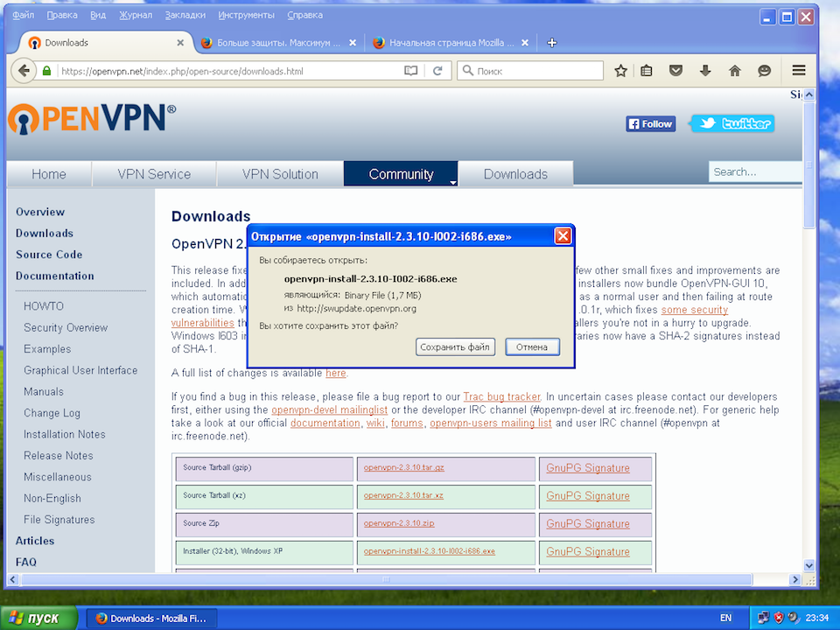Click GnuPG Signature for Source Tarball (xz)
The image size is (840, 630).
(x=588, y=496)
